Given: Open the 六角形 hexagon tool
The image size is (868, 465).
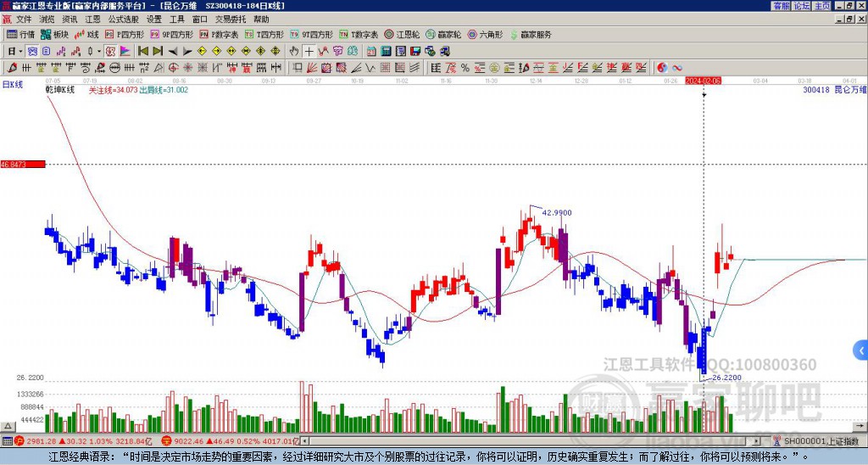Looking at the screenshot, I should (486, 34).
